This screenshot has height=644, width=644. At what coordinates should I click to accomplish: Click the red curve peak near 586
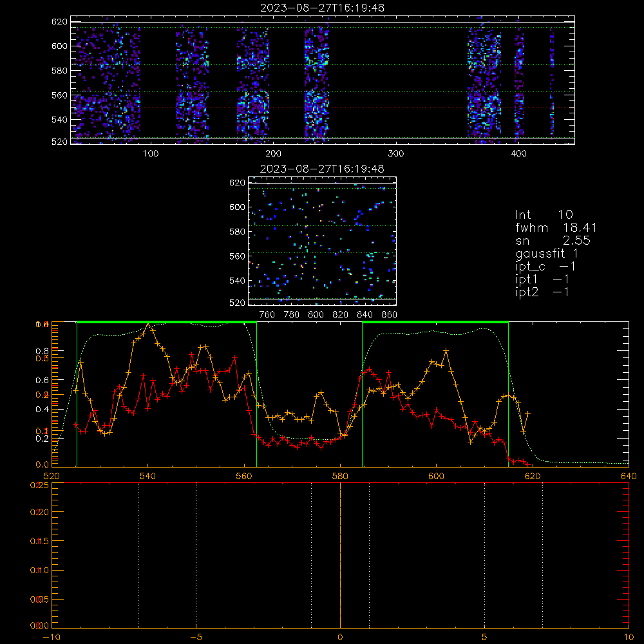click(369, 370)
